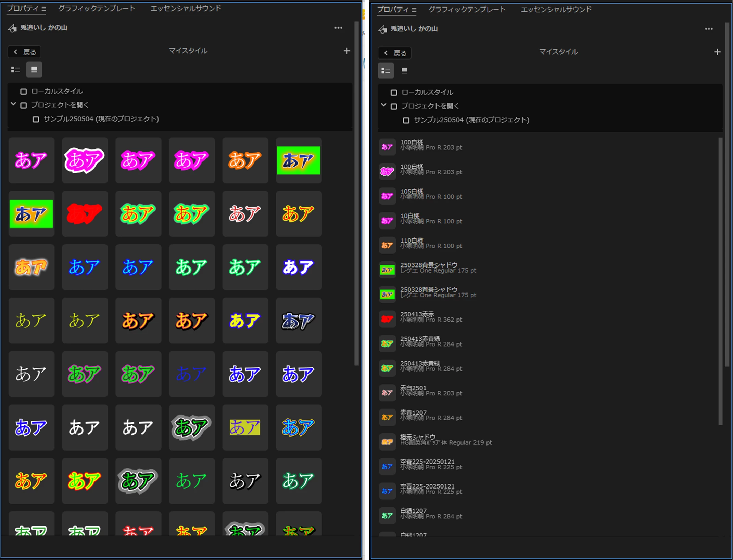
Task: Switch right panel to thumbnail view icon
Action: 404,71
